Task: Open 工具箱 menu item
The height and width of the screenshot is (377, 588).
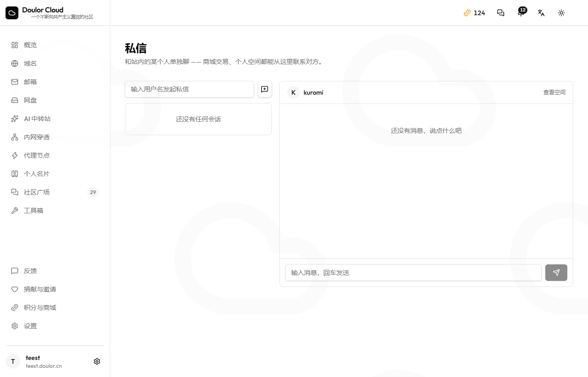Action: (55, 211)
